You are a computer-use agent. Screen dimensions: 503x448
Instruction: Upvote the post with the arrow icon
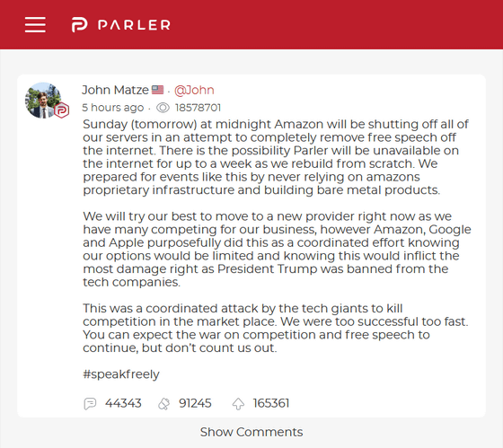point(238,403)
